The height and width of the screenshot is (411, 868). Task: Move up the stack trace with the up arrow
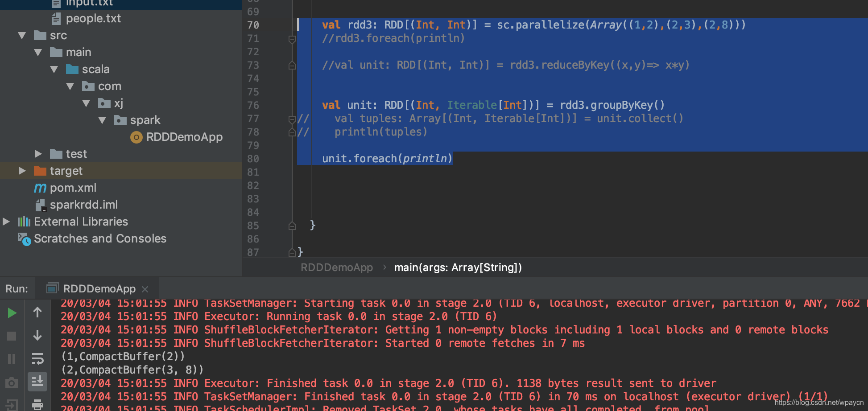(37, 312)
